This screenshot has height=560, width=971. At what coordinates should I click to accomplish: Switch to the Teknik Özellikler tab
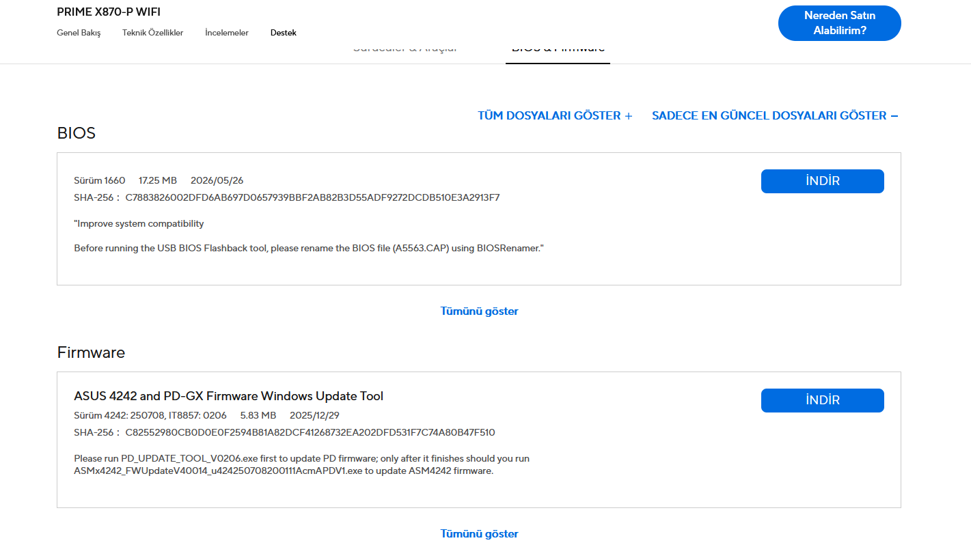(x=152, y=33)
